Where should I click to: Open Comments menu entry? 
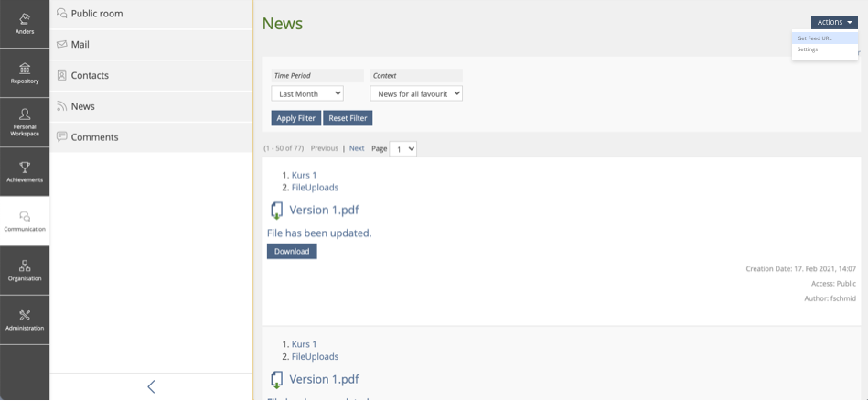(151, 136)
